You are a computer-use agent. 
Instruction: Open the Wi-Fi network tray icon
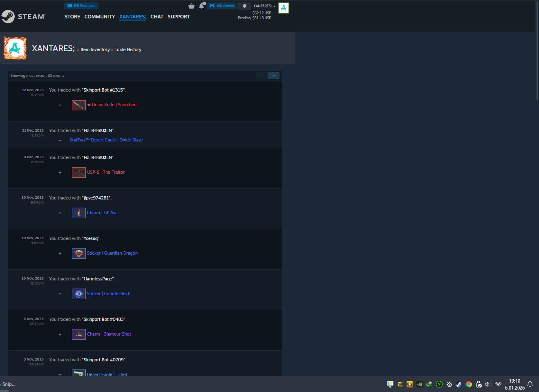(498, 384)
